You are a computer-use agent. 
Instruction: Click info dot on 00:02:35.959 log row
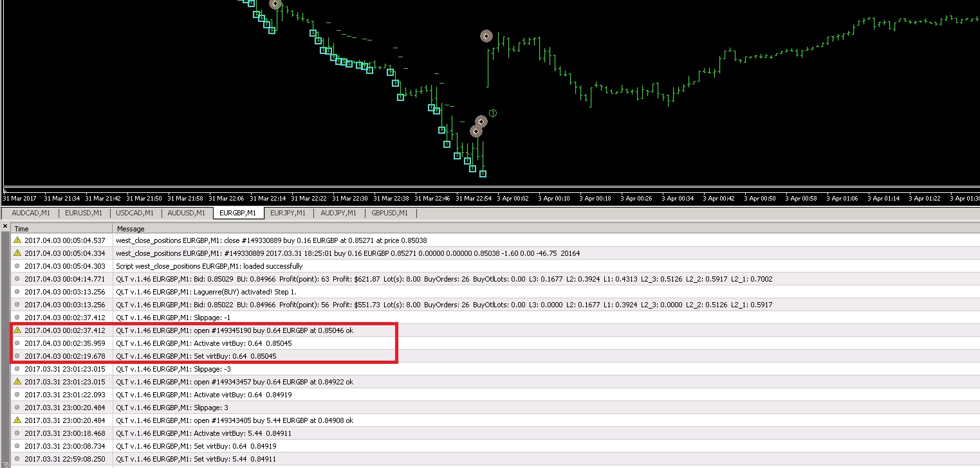17,343
